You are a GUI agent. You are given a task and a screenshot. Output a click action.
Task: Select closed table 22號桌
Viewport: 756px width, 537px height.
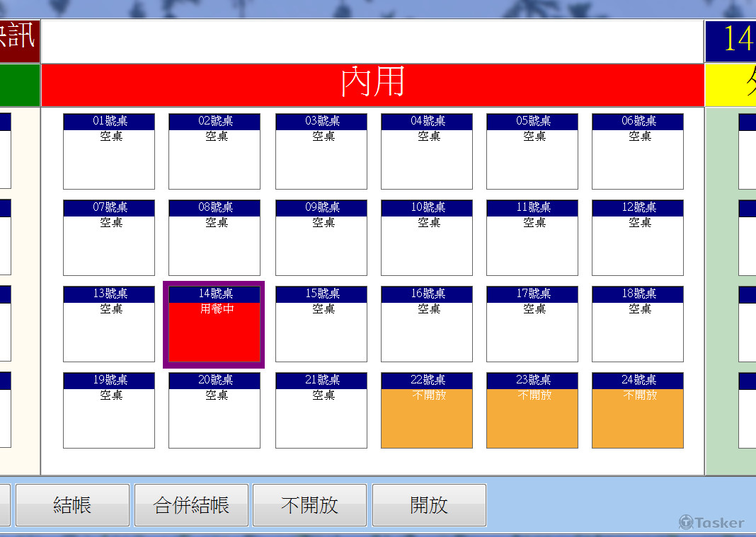(x=427, y=410)
